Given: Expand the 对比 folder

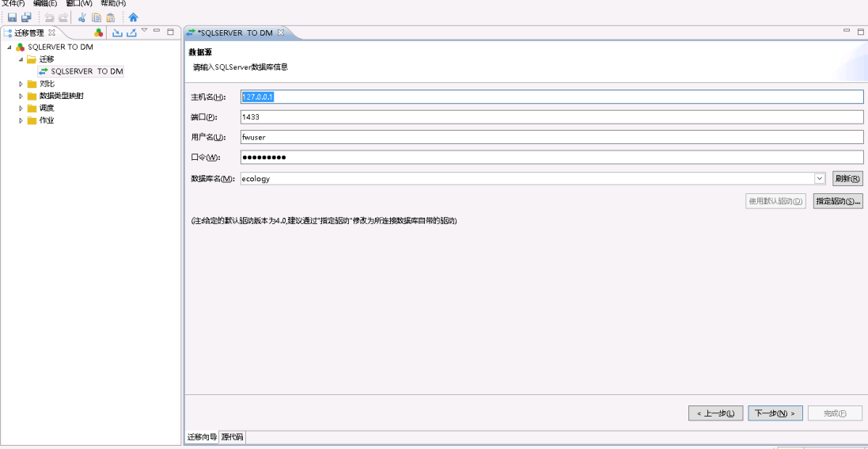Looking at the screenshot, I should pyautogui.click(x=21, y=84).
